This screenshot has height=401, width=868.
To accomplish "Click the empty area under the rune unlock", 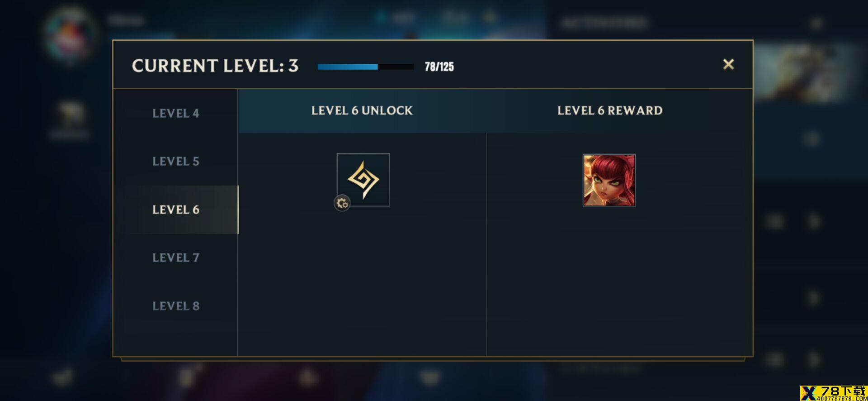I will (x=362, y=281).
